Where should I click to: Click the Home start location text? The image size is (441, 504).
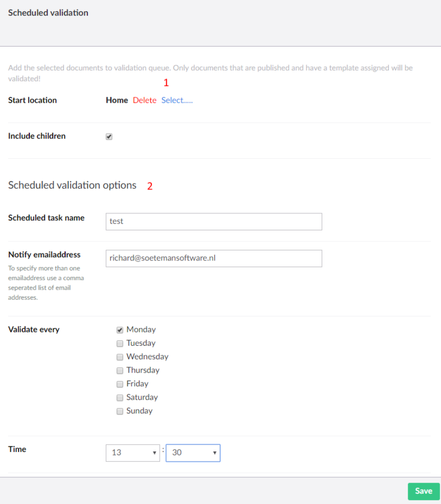point(117,100)
